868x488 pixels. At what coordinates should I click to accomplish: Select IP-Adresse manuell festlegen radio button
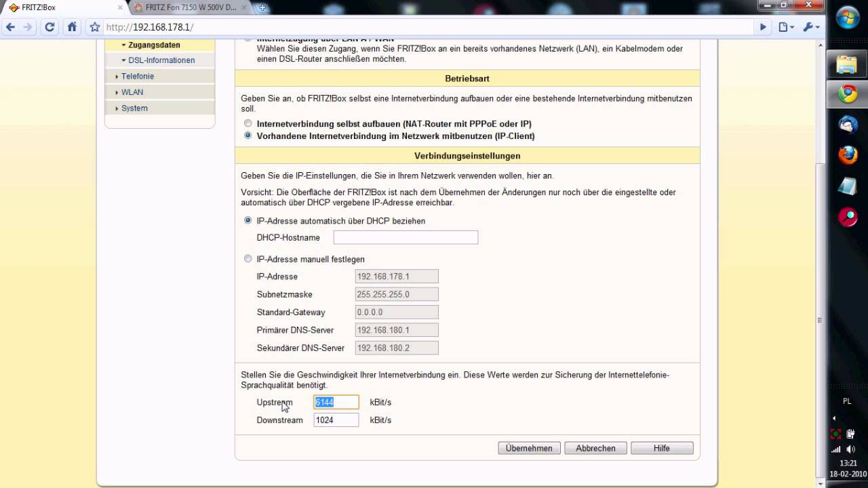pyautogui.click(x=248, y=259)
